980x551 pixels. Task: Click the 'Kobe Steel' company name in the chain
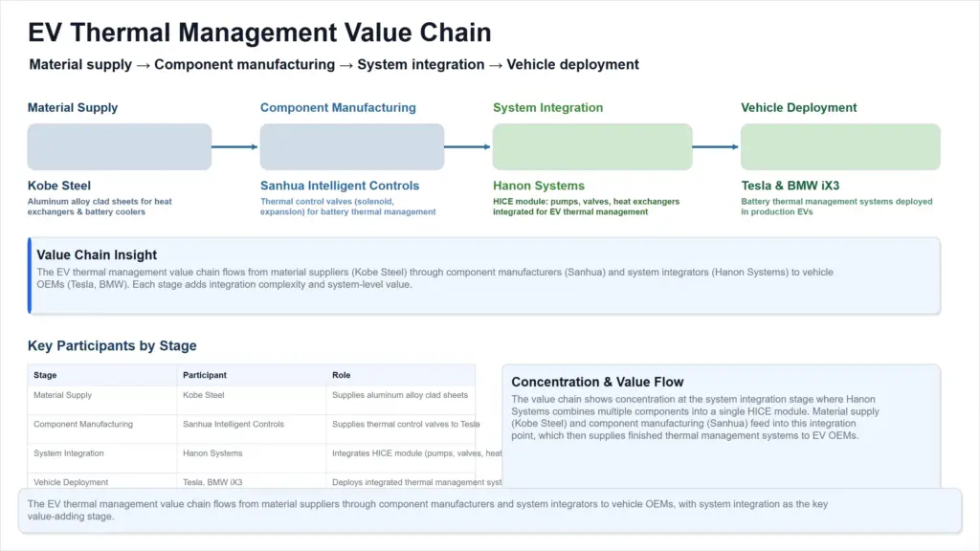[58, 186]
